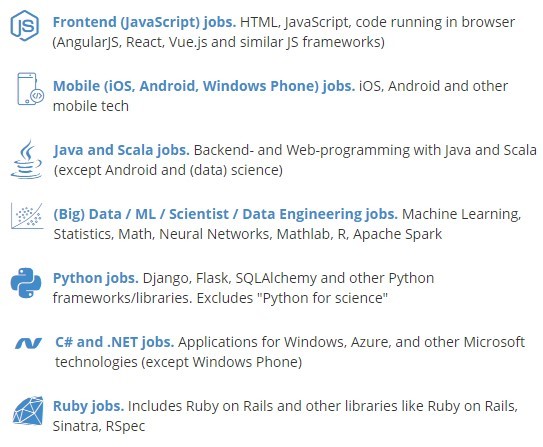This screenshot has width=543, height=447.
Task: Click the 'Statistics, Math, Neural Networks' description
Action: (162, 234)
